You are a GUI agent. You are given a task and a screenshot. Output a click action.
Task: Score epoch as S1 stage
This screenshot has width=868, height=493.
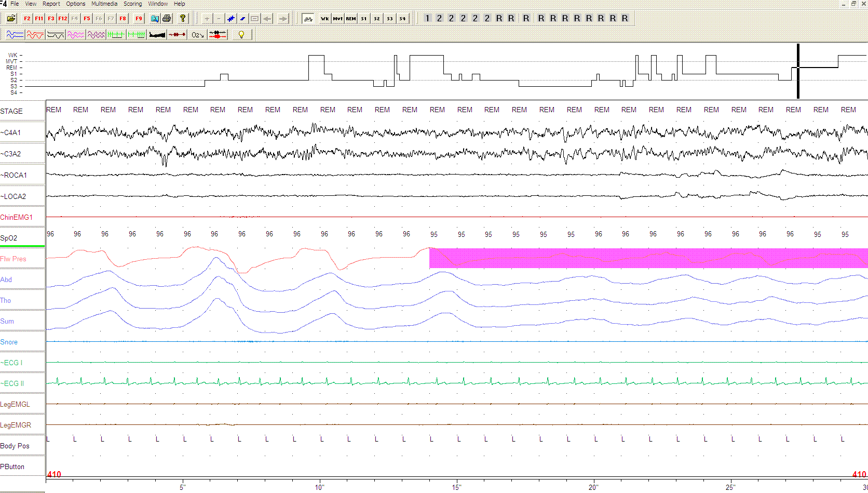coord(364,19)
